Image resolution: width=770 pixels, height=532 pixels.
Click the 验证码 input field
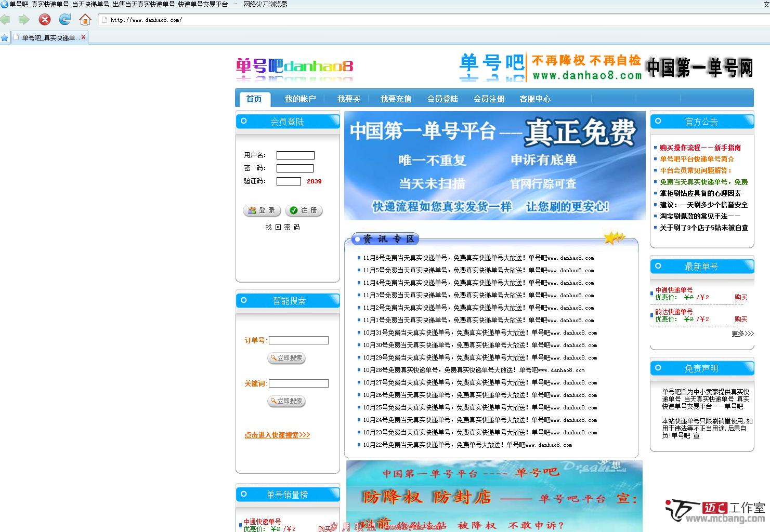tap(289, 181)
